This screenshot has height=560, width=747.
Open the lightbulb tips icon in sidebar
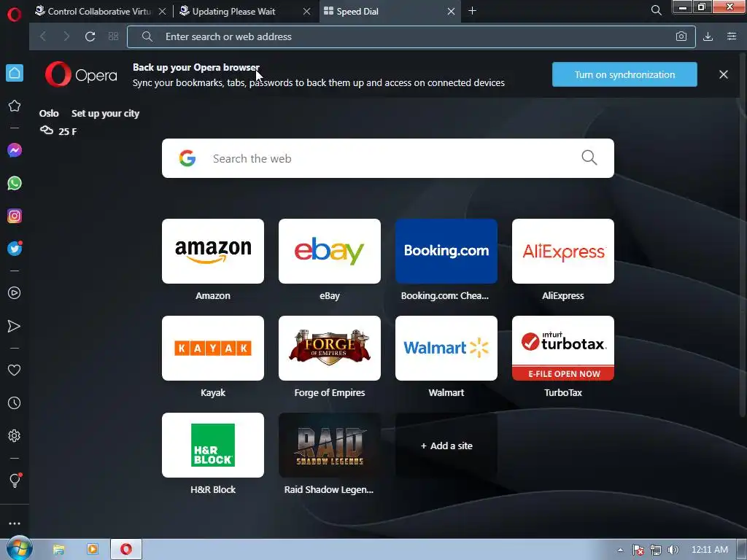(15, 480)
